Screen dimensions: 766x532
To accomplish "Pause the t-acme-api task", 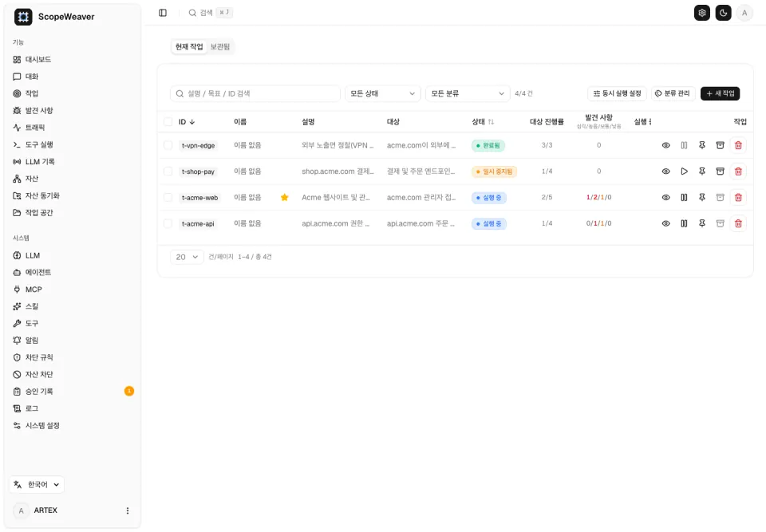I will point(684,223).
